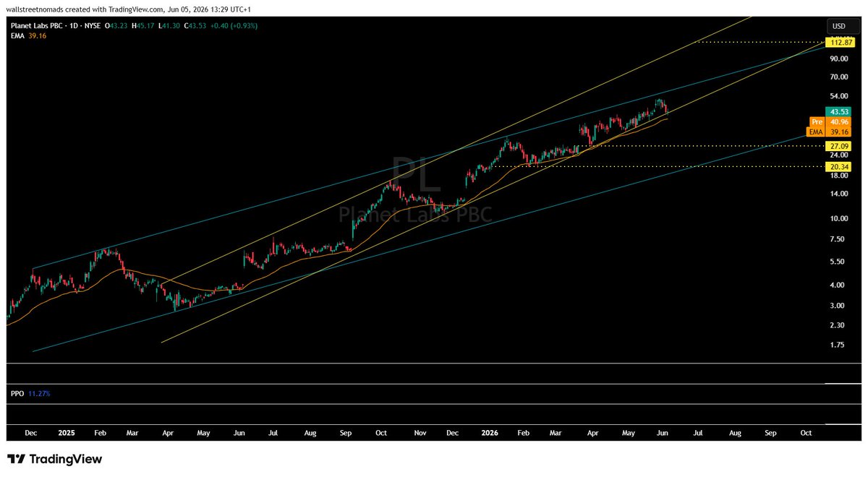The image size is (868, 477).
Task: Click the +0.40 (+0.93%) change text
Action: coord(234,26)
